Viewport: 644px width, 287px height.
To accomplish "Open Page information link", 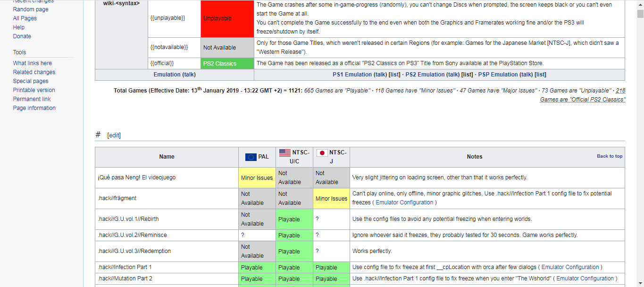I will click(x=34, y=108).
